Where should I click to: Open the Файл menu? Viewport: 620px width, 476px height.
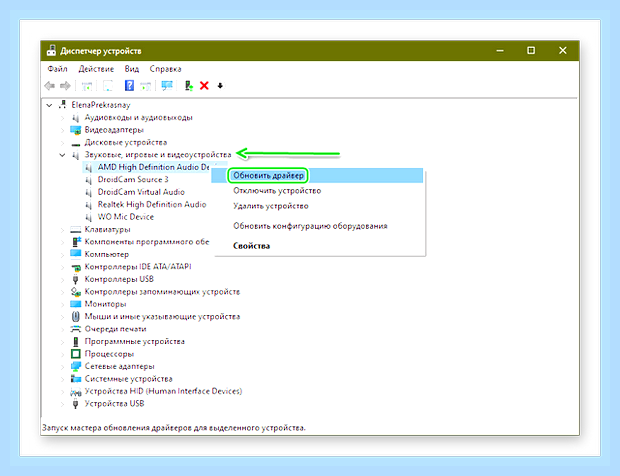[x=57, y=69]
